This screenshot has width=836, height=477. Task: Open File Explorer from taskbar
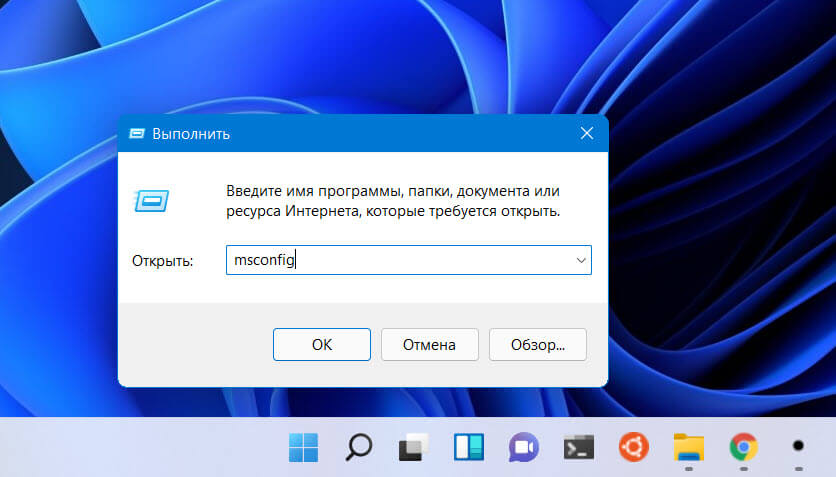coord(689,447)
